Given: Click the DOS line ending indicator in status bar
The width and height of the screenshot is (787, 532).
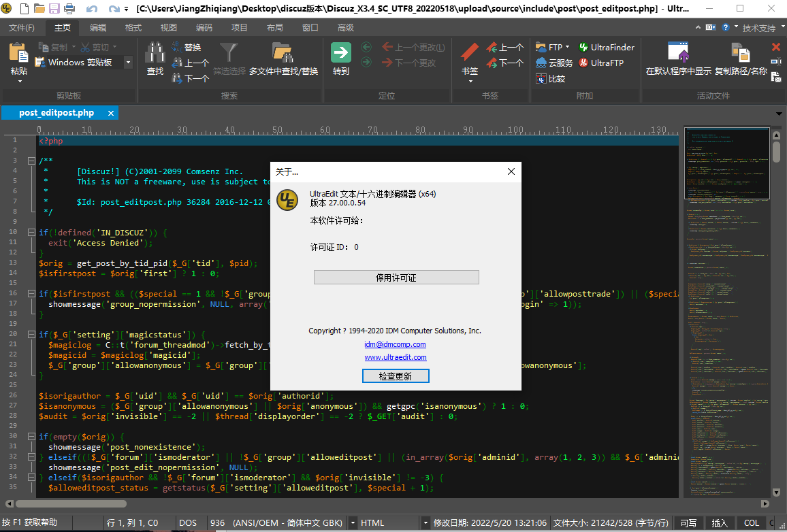Looking at the screenshot, I should [188, 523].
